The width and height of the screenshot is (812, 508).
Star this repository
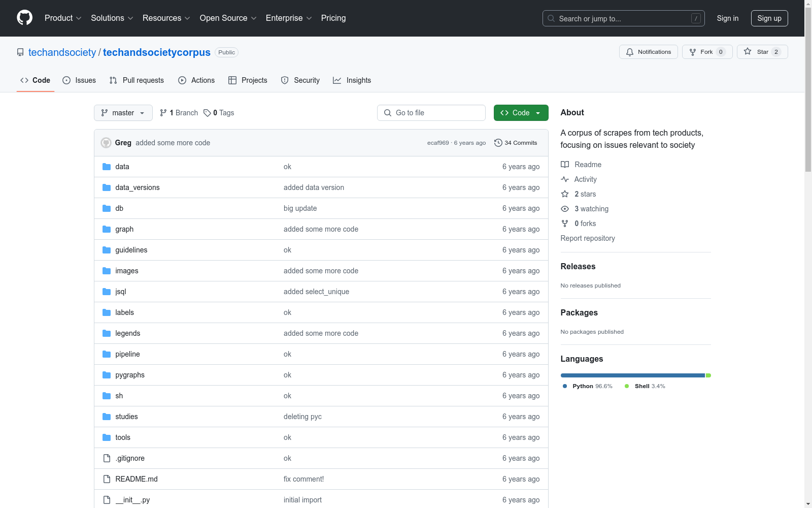762,52
